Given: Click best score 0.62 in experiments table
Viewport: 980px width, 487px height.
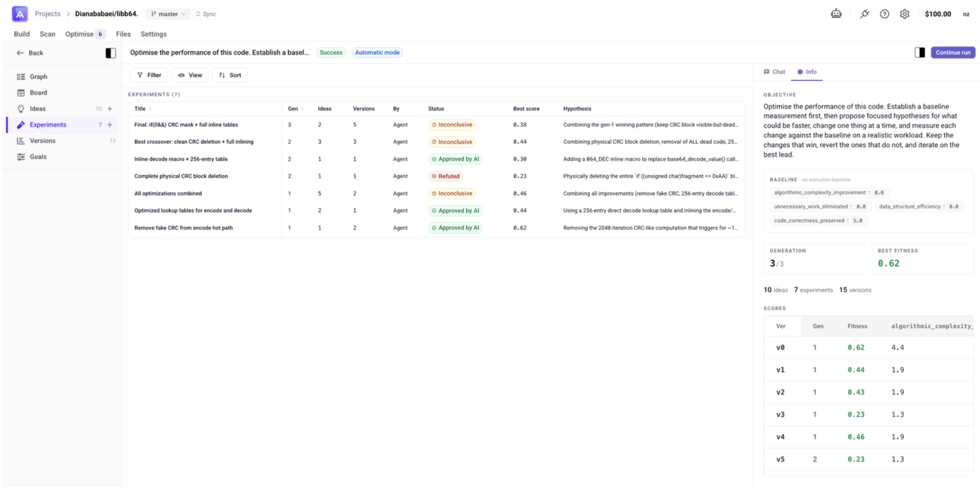Looking at the screenshot, I should click(520, 227).
